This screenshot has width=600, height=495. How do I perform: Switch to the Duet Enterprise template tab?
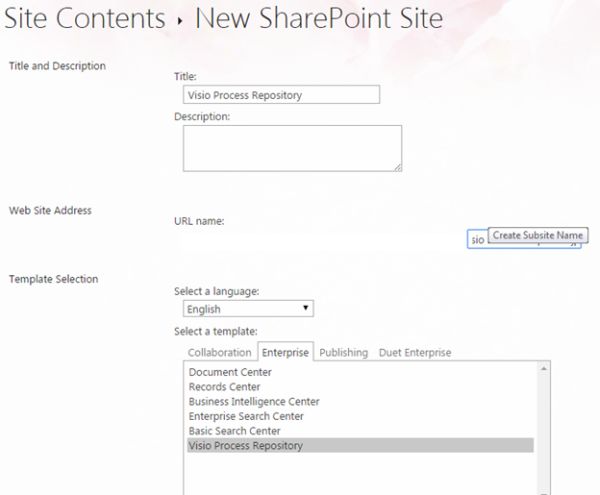click(415, 352)
